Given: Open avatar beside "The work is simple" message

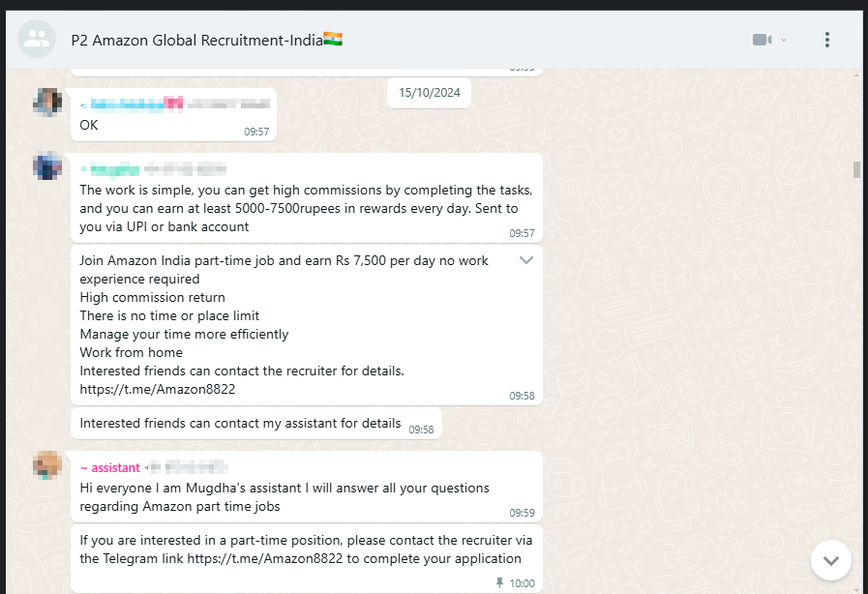Looking at the screenshot, I should pyautogui.click(x=47, y=166).
